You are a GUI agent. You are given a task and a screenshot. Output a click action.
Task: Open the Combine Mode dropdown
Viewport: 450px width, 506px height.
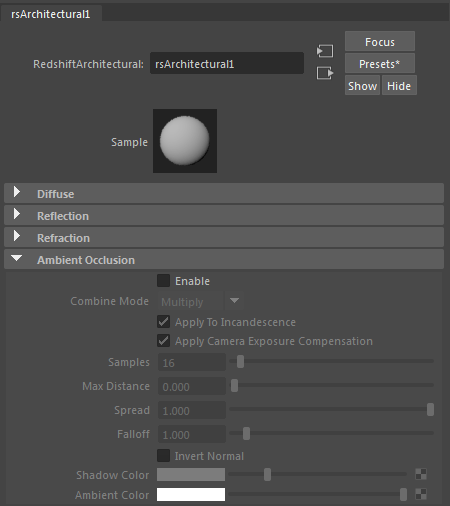click(x=201, y=302)
